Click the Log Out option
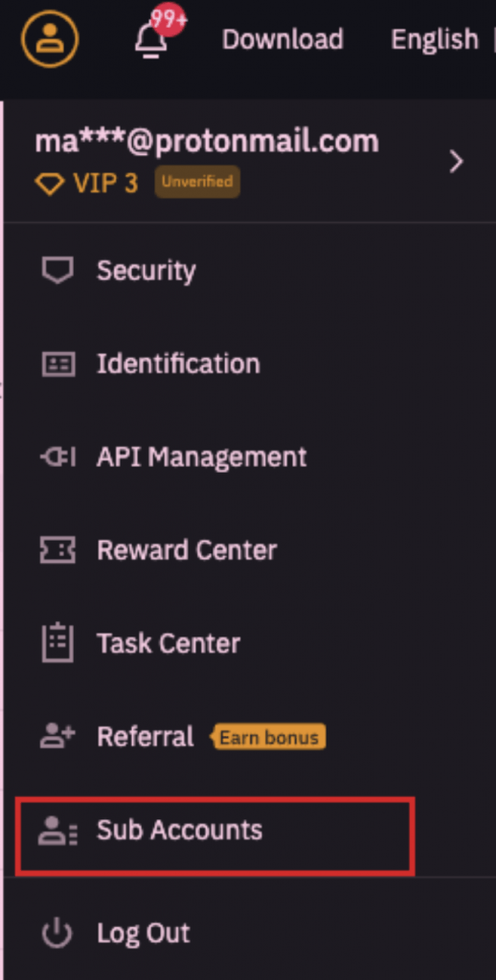 (144, 934)
